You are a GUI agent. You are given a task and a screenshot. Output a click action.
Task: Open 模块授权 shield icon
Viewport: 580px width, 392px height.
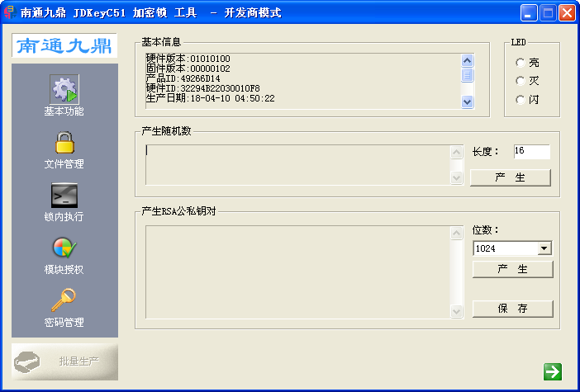point(64,248)
